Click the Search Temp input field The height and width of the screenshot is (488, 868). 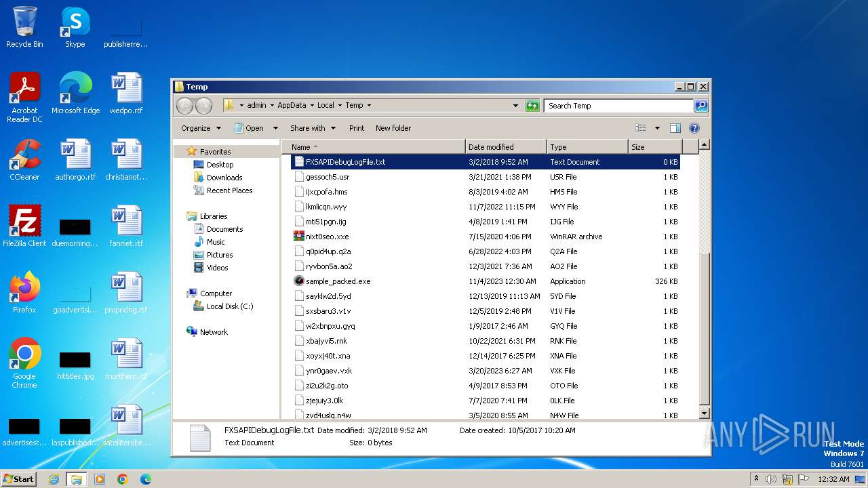click(x=618, y=106)
